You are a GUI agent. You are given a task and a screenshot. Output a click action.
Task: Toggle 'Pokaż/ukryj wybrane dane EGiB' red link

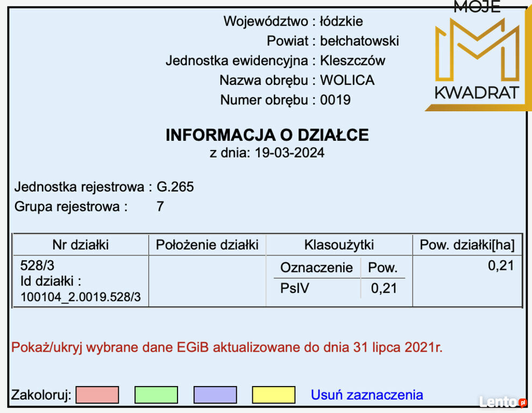point(226,347)
